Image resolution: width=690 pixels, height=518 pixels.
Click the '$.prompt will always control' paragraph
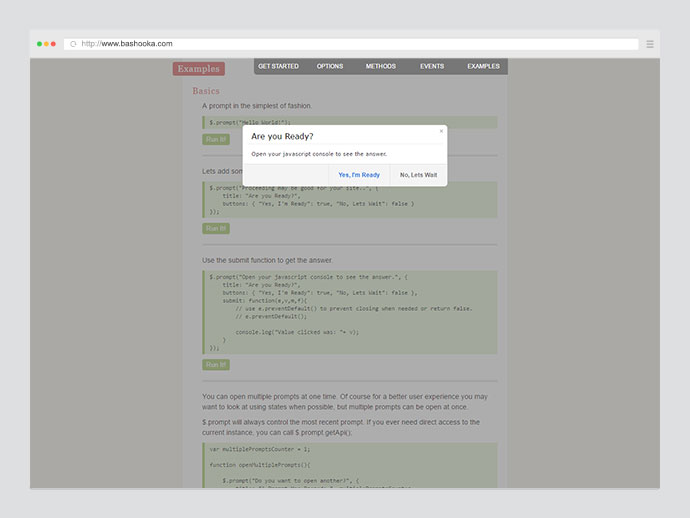(x=341, y=427)
